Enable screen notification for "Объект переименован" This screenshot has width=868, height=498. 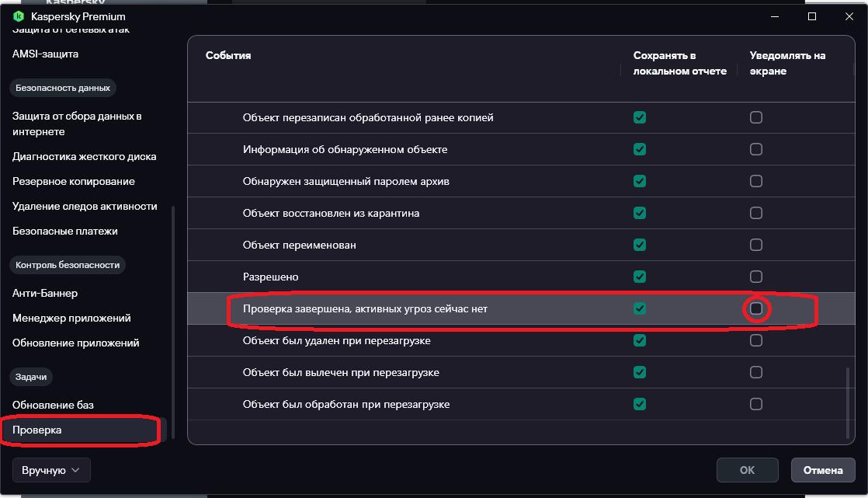(756, 245)
